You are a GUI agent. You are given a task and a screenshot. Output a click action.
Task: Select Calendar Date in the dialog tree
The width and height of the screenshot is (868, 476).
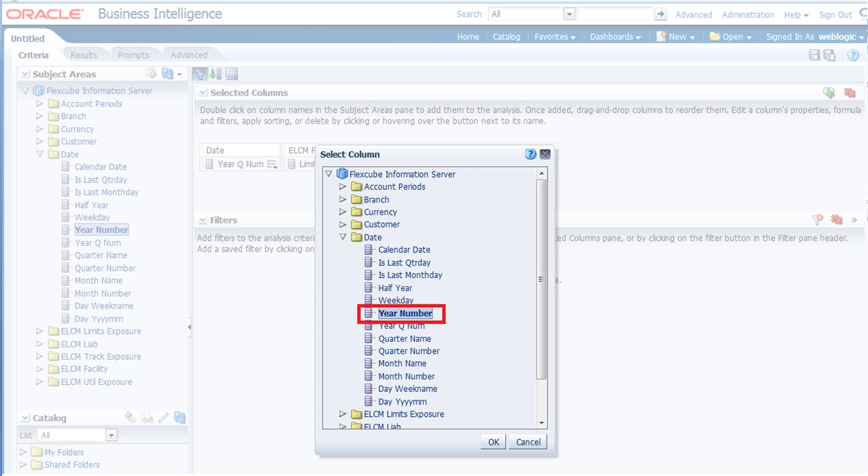(x=404, y=249)
